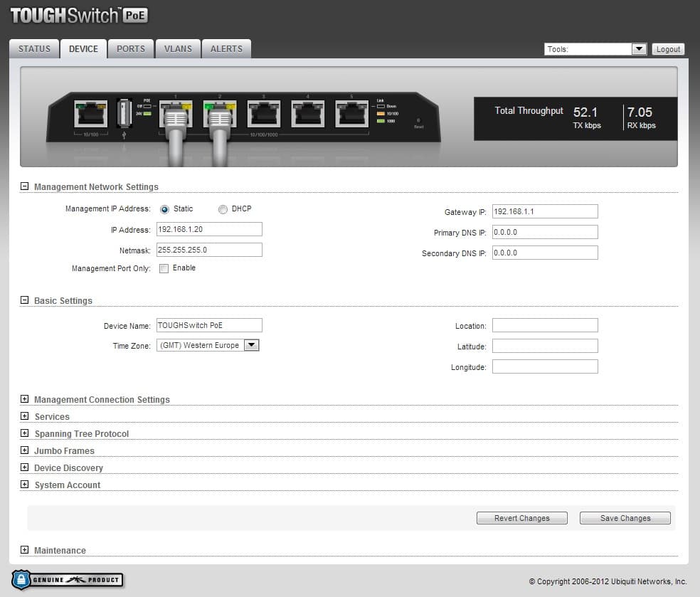Enable Management Port Only checkbox
Screen dimensions: 700x597
click(164, 268)
